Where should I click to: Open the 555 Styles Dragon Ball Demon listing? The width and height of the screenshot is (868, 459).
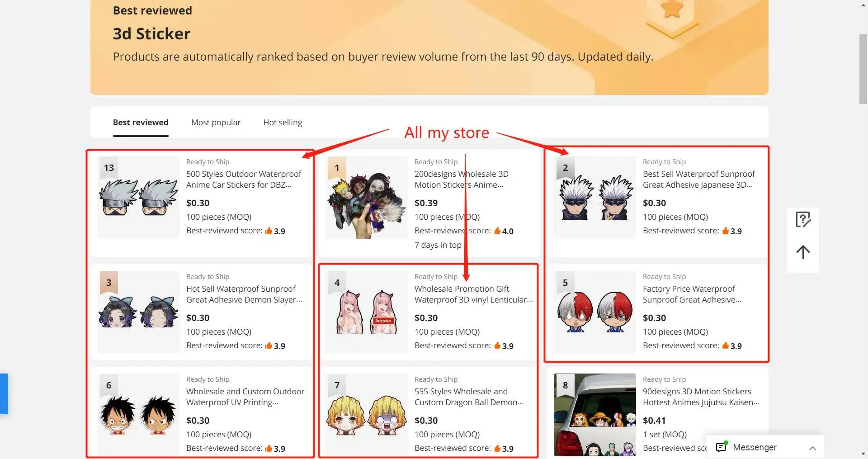tap(469, 397)
